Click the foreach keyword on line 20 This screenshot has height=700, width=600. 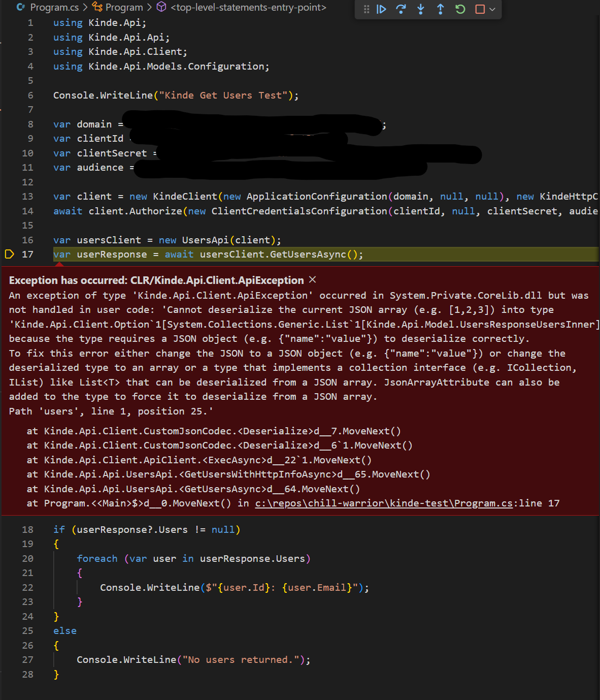(97, 559)
